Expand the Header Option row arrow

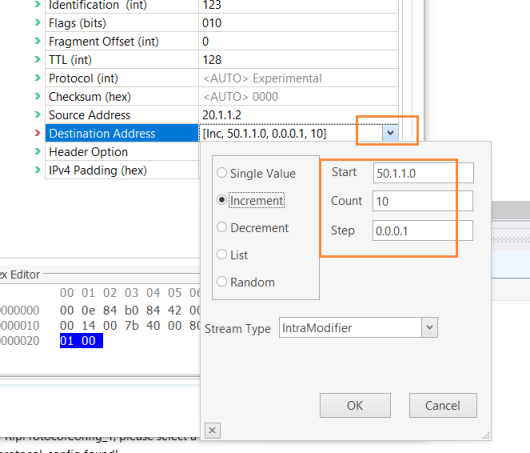38,151
